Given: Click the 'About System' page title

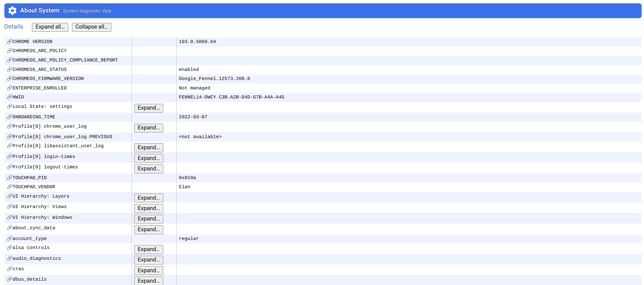Looking at the screenshot, I should point(40,10).
